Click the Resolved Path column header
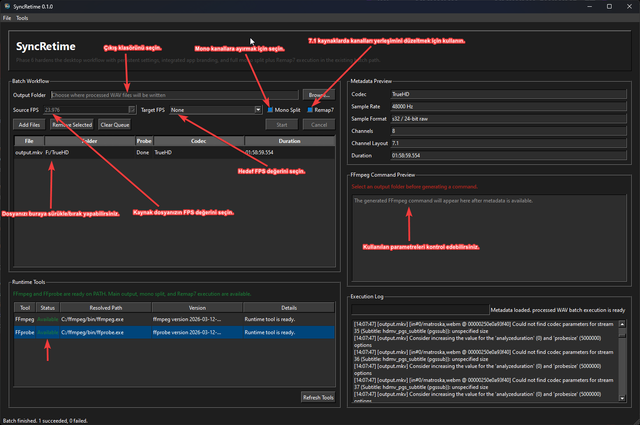 pos(106,308)
